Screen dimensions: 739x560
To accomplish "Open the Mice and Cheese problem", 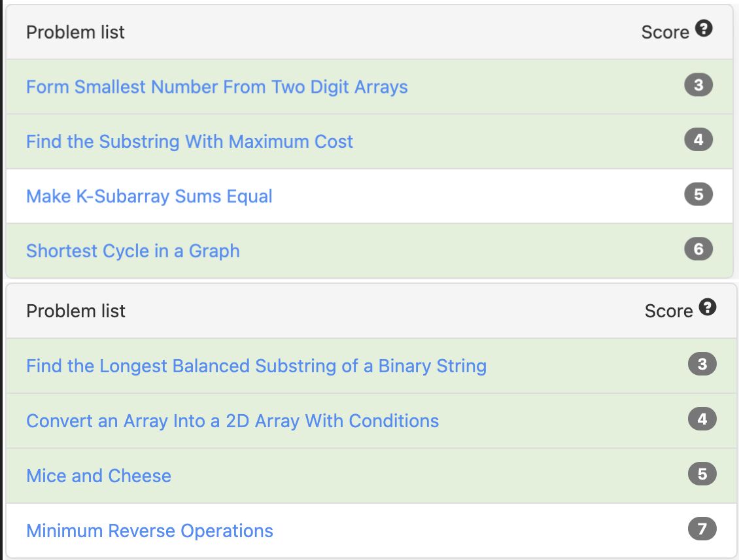I will (99, 476).
